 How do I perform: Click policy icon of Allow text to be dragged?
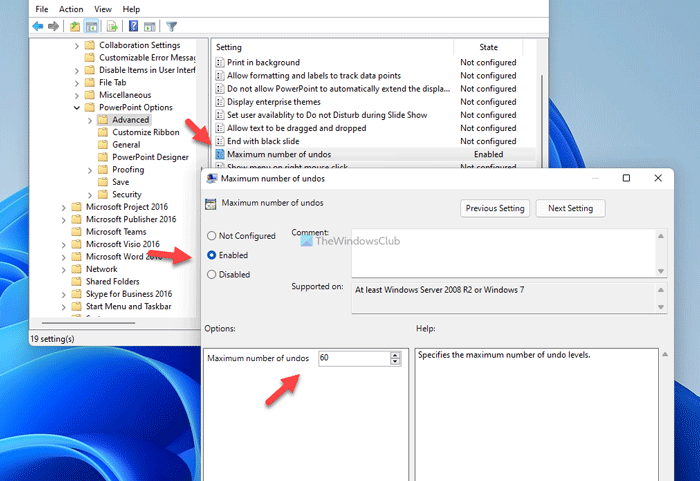pos(220,128)
